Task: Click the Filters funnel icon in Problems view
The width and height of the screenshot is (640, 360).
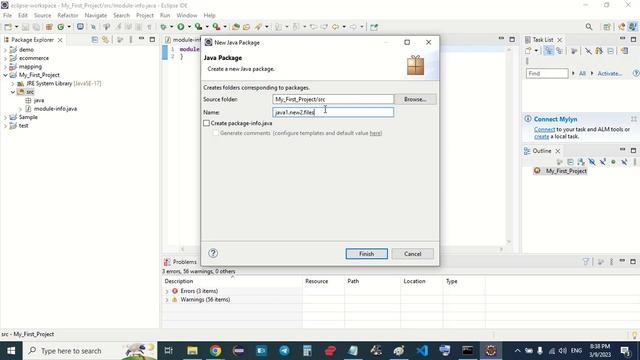Action: [586, 262]
